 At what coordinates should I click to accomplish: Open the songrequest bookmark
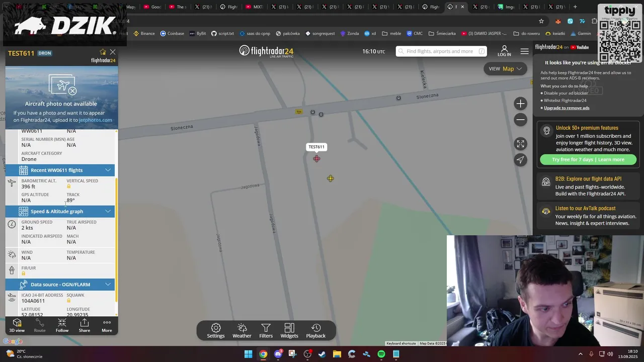320,34
